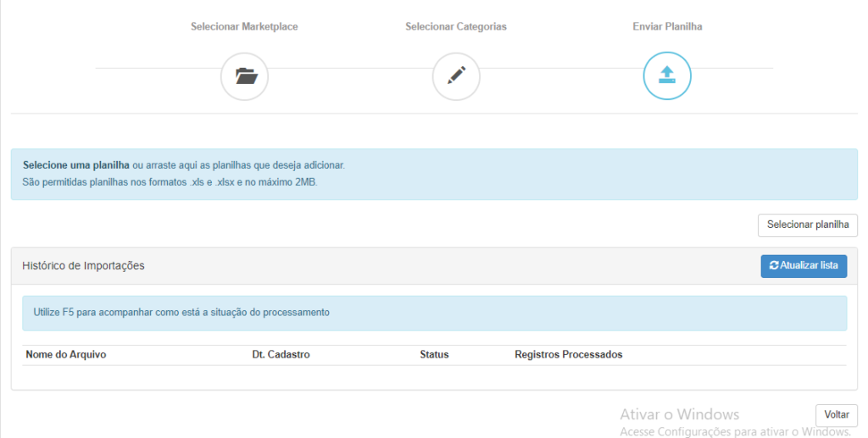The height and width of the screenshot is (438, 868).
Task: Click the allowed formats .xls and .xlsx line
Action: [170, 182]
